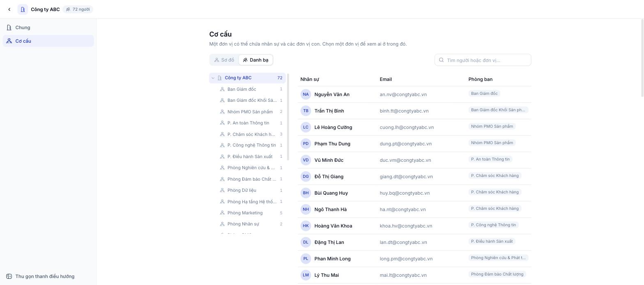
Task: Click the back arrow icon
Action: click(x=9, y=9)
